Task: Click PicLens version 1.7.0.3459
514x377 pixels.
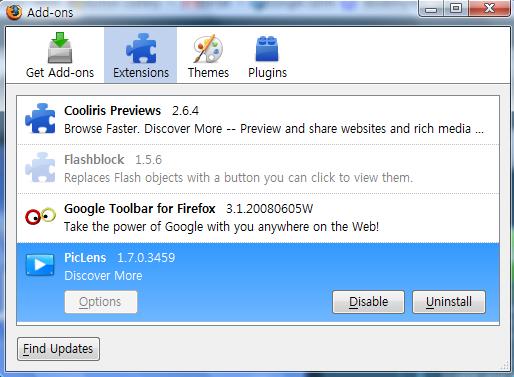Action: point(146,258)
